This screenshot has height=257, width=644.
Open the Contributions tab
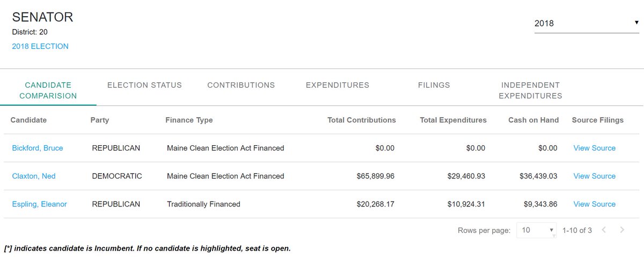click(x=241, y=85)
